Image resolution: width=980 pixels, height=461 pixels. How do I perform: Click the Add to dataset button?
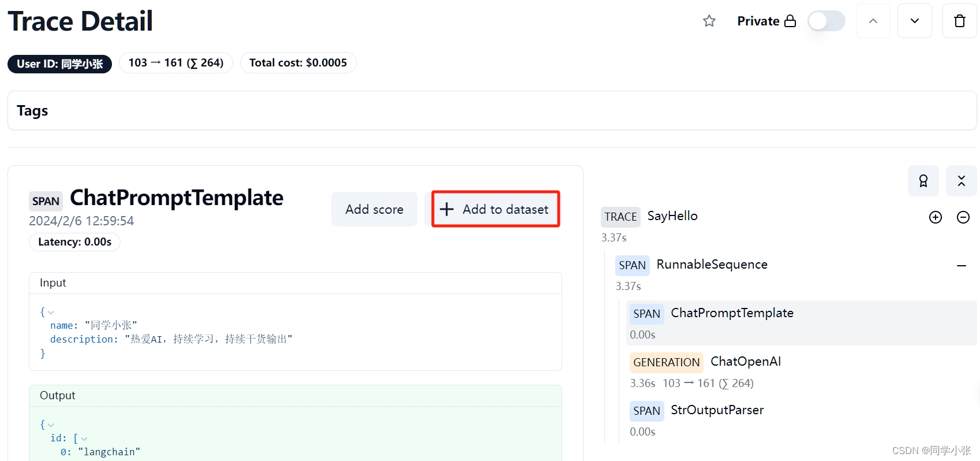pyautogui.click(x=496, y=209)
